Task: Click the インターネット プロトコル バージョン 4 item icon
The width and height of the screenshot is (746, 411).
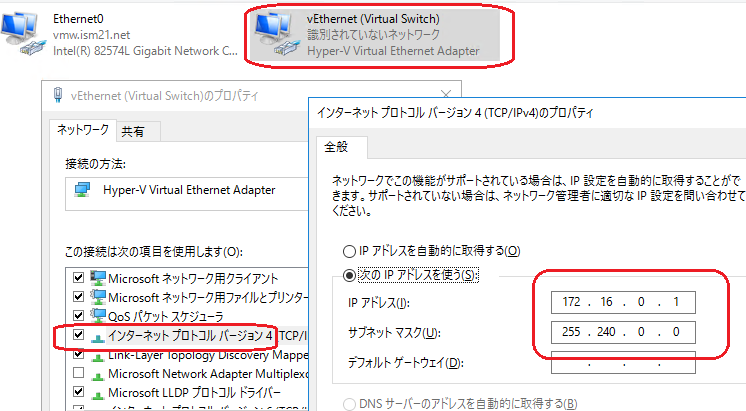Action: pyautogui.click(x=98, y=335)
